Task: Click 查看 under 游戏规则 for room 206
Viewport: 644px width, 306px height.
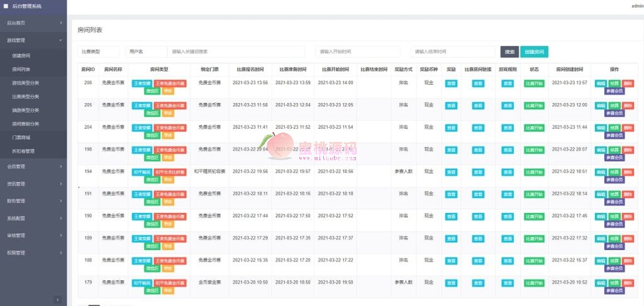Action: coord(507,83)
